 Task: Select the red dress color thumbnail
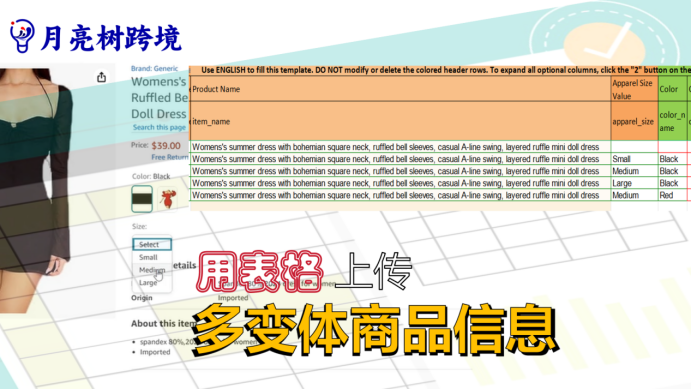(168, 199)
